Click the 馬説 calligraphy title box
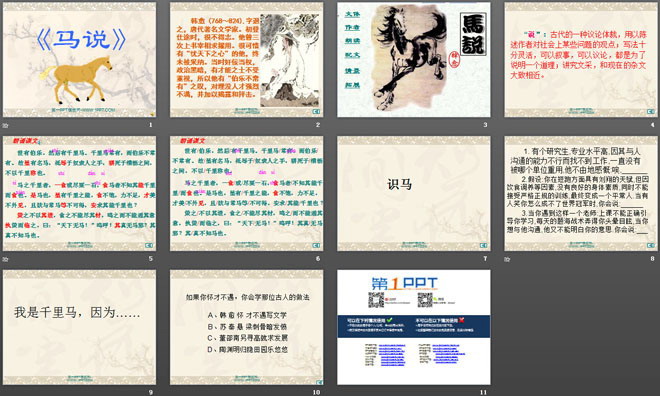660x396 pixels. 473,34
